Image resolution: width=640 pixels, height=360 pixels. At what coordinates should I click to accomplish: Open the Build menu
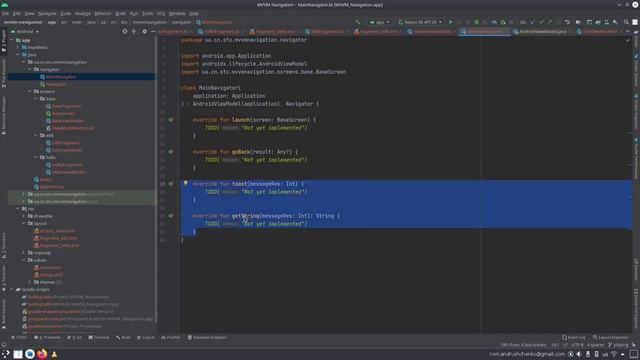(x=120, y=13)
